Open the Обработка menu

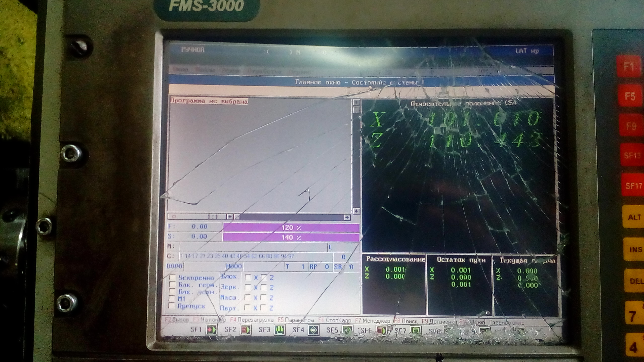pos(264,71)
